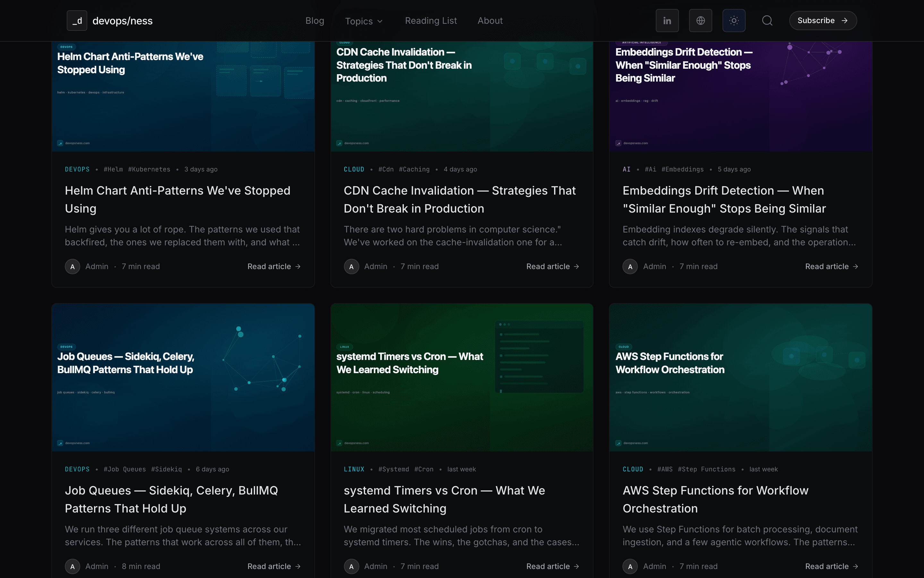Click CLOUD category on CDN Cache card
The image size is (924, 578).
pyautogui.click(x=354, y=169)
